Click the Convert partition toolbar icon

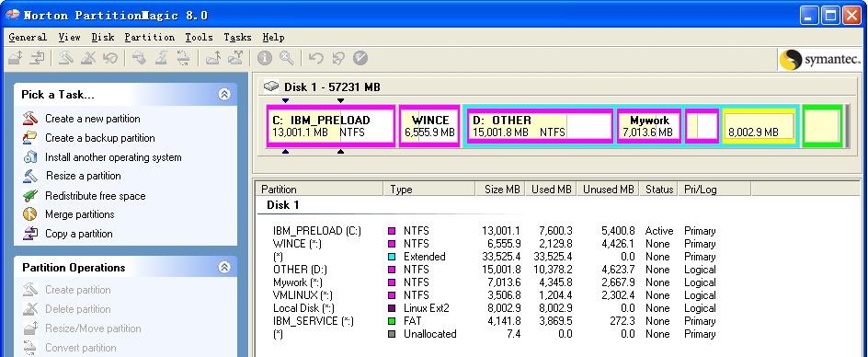[183, 58]
